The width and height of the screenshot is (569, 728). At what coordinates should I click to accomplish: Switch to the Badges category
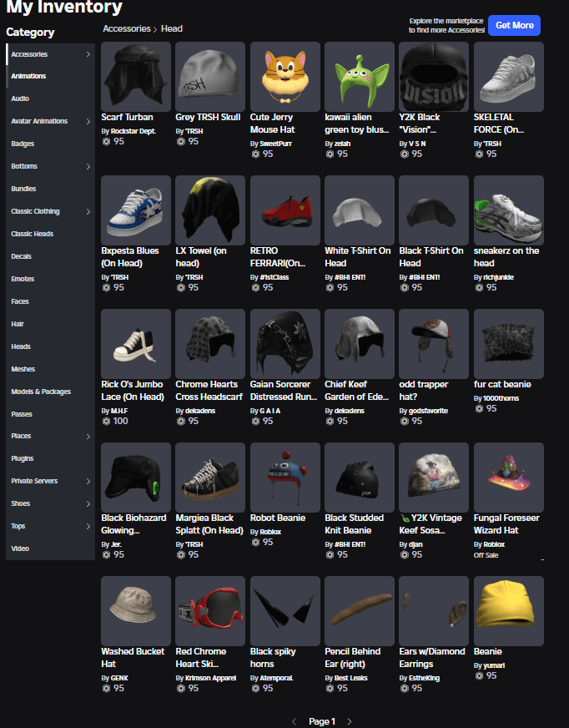23,144
